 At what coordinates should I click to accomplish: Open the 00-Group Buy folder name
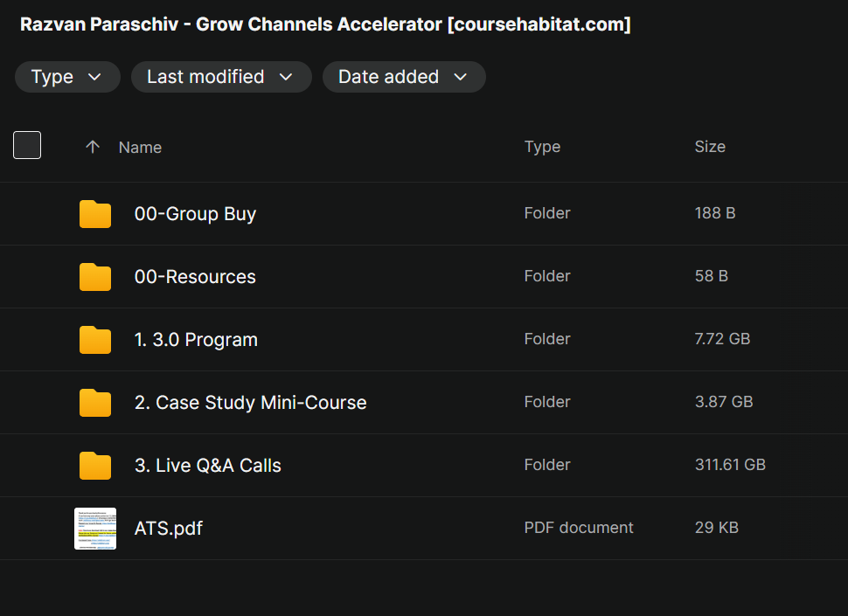[x=195, y=214]
